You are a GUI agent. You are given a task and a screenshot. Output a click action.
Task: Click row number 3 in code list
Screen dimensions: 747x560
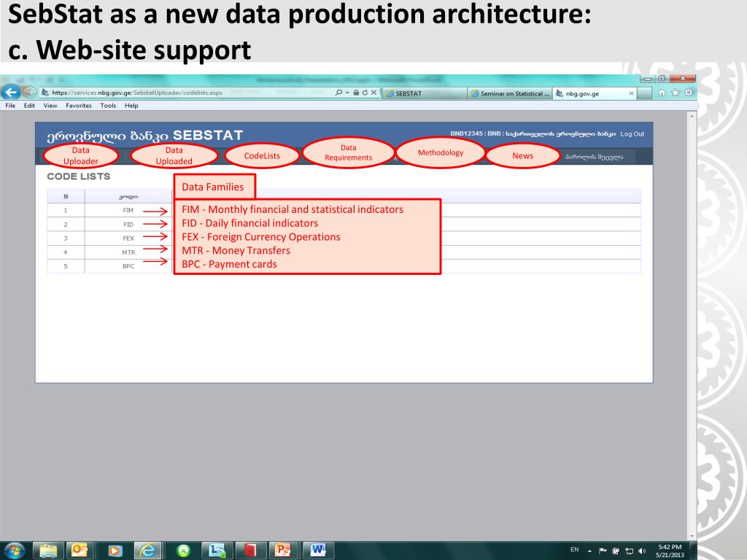(66, 238)
